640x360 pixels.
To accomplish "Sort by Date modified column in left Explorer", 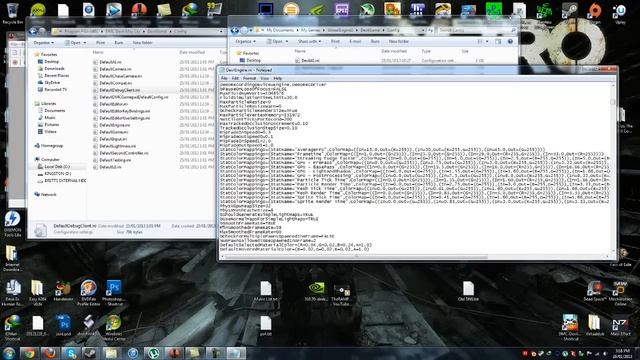I will click(x=192, y=52).
